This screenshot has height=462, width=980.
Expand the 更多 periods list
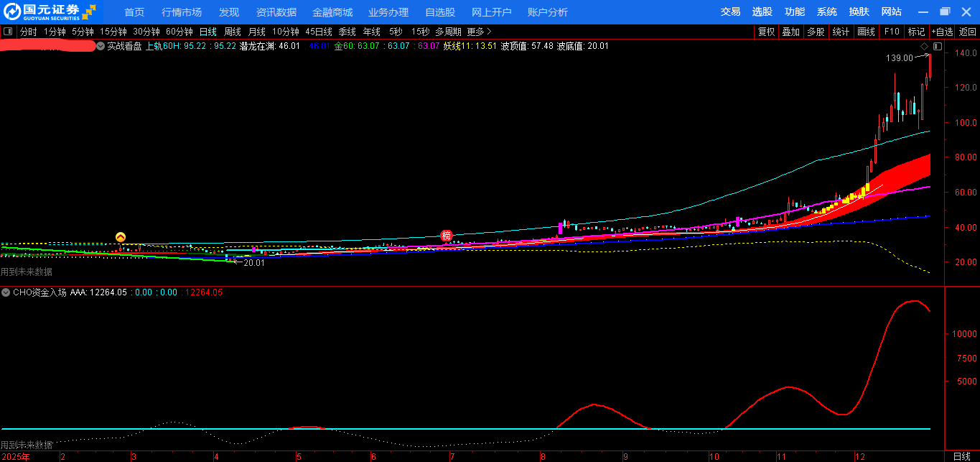point(479,32)
